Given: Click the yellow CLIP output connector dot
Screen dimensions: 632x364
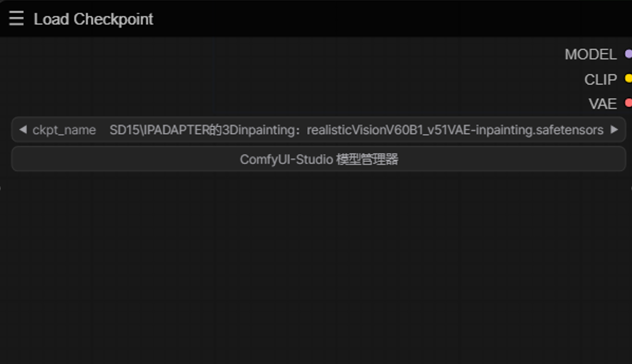Looking at the screenshot, I should [628, 79].
